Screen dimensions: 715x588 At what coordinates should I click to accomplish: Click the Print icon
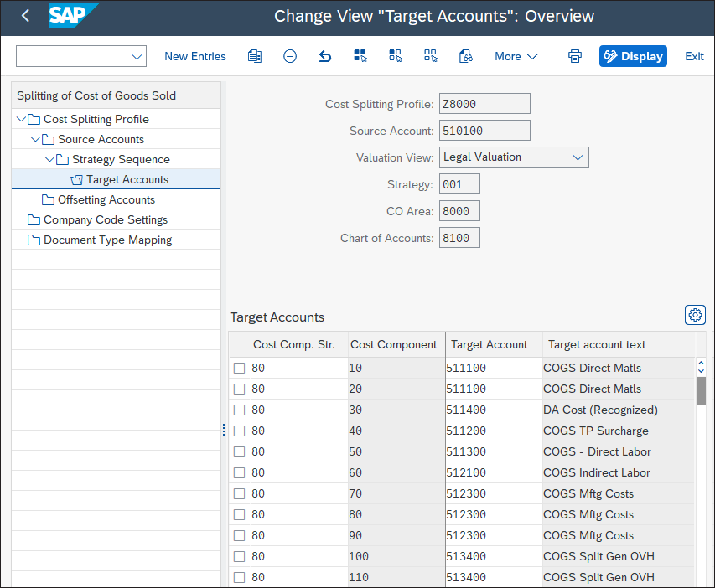click(x=575, y=56)
